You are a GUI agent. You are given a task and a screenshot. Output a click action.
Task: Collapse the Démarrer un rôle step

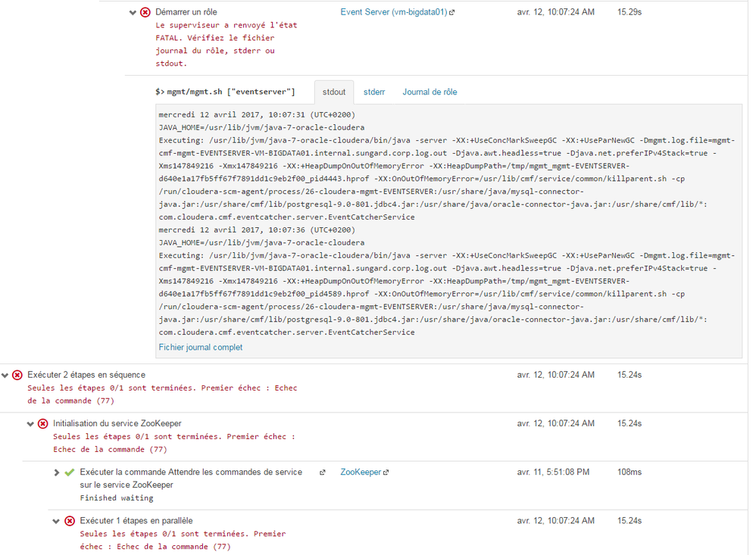[133, 13]
